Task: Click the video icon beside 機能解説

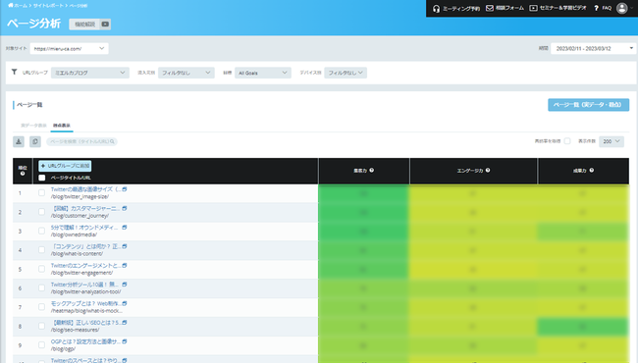Action: pos(105,25)
